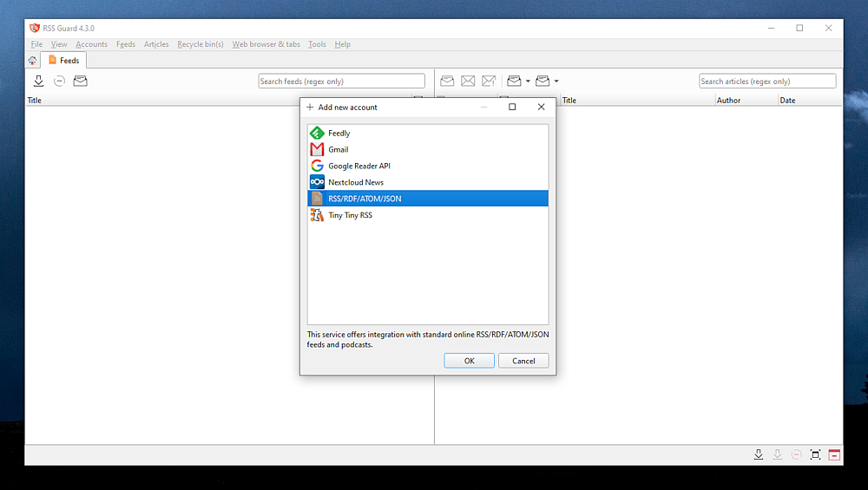Open the dropdown arrow beside the second filter envelope
868x490 pixels.
pos(556,82)
